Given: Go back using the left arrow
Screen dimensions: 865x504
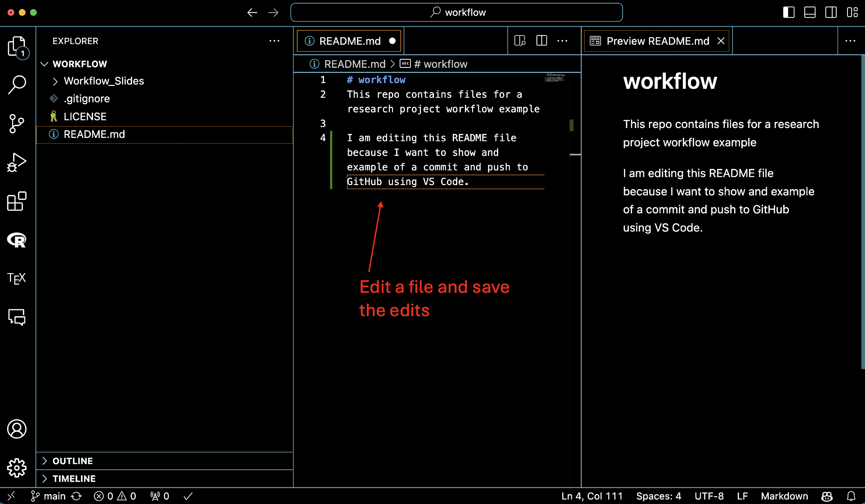Looking at the screenshot, I should click(x=252, y=13).
